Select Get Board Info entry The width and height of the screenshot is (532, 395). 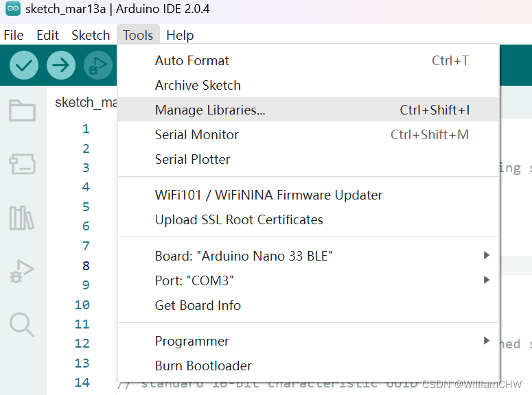point(308,305)
